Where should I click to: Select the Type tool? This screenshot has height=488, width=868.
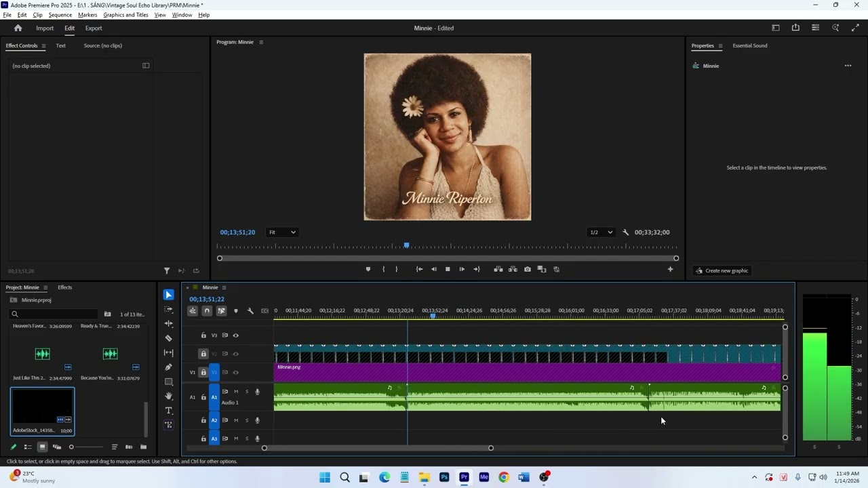(x=169, y=411)
